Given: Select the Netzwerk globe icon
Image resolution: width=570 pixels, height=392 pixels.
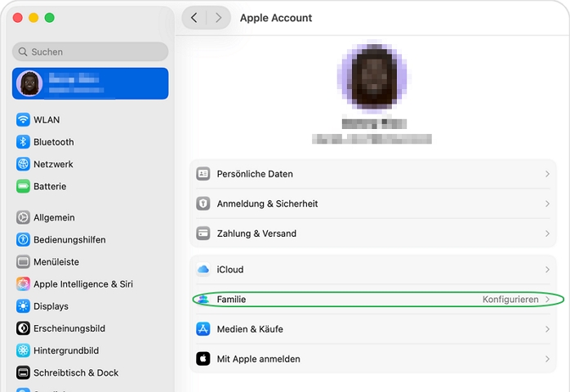Looking at the screenshot, I should point(24,164).
